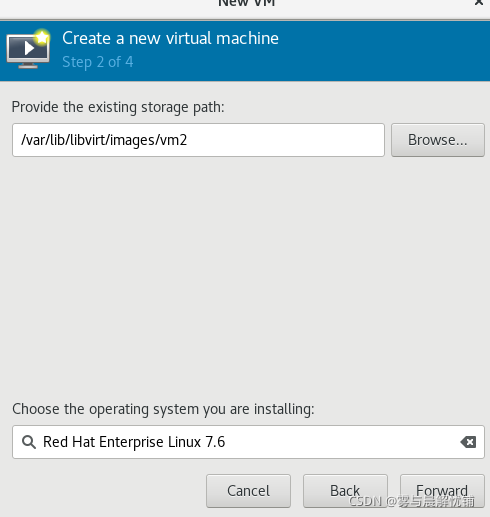
Task: Cancel the new VM wizard
Action: click(248, 491)
